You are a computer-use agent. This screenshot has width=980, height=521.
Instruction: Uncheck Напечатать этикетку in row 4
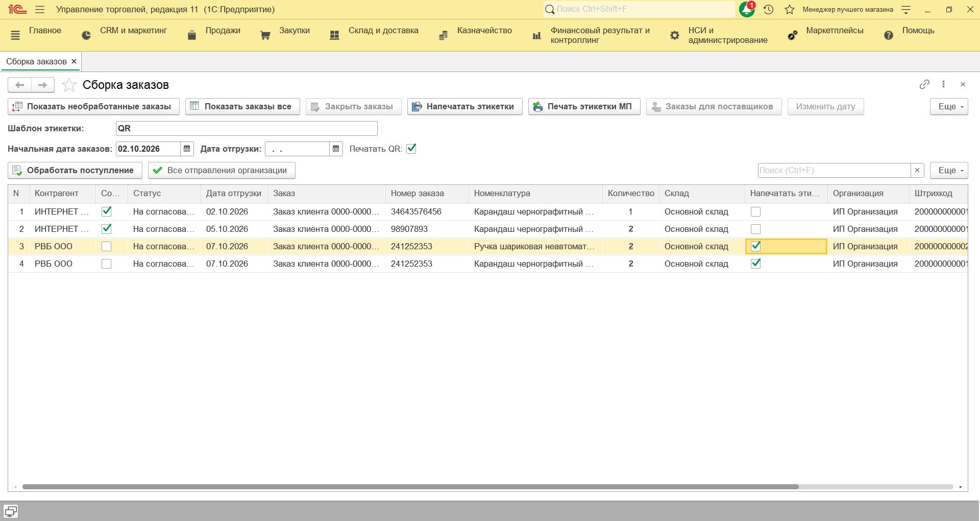(756, 264)
